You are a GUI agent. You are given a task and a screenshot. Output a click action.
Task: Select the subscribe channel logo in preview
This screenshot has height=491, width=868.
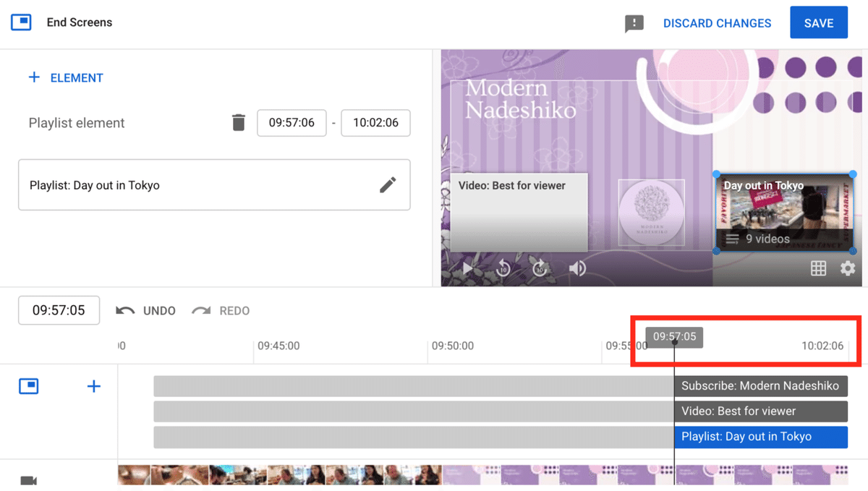point(651,213)
